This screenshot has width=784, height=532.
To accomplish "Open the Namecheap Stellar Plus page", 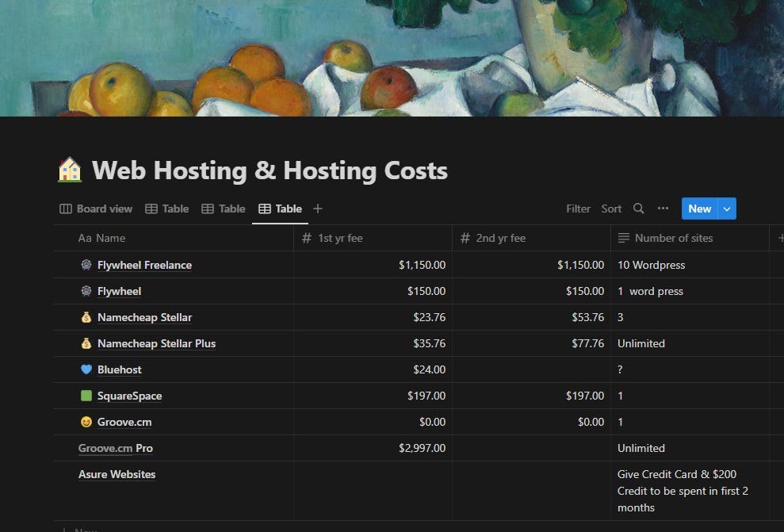I will 156,343.
